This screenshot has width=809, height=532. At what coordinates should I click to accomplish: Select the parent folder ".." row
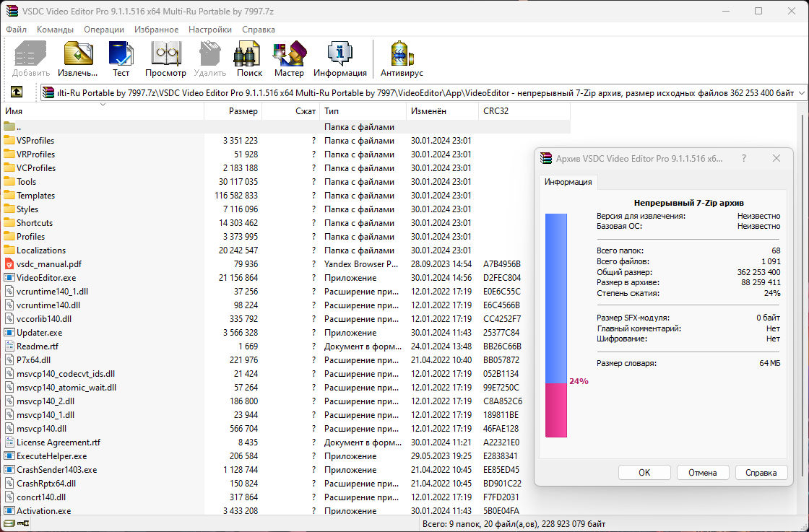[x=286, y=127]
